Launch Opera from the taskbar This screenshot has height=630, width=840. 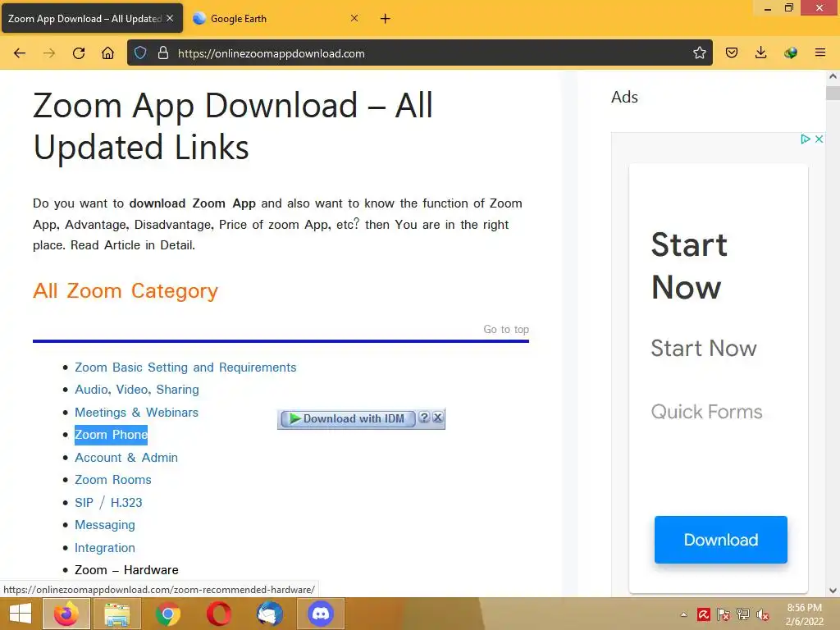pyautogui.click(x=218, y=614)
